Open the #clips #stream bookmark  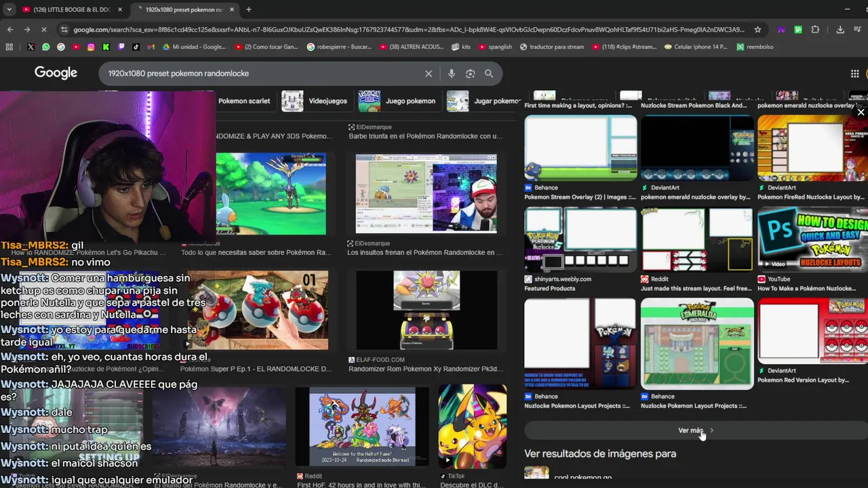click(624, 47)
